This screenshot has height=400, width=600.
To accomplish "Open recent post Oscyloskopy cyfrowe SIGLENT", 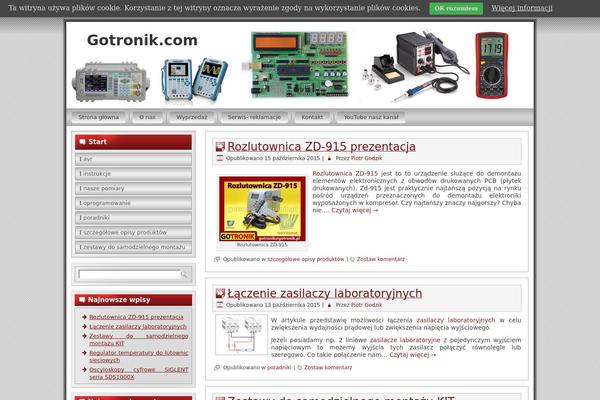I will tap(139, 373).
